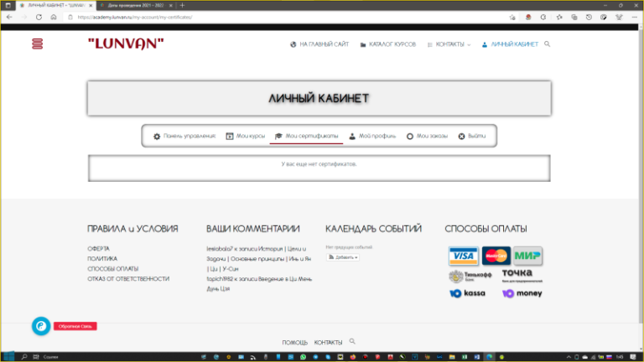Select the Мои сертификаты tab
This screenshot has width=644, height=362.
[306, 136]
